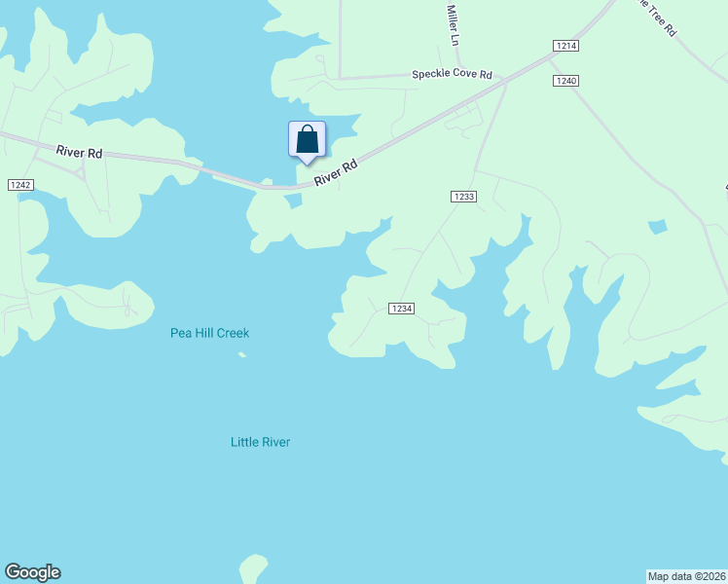
Task: Click the island at the bottom edge
Action: [x=253, y=568]
